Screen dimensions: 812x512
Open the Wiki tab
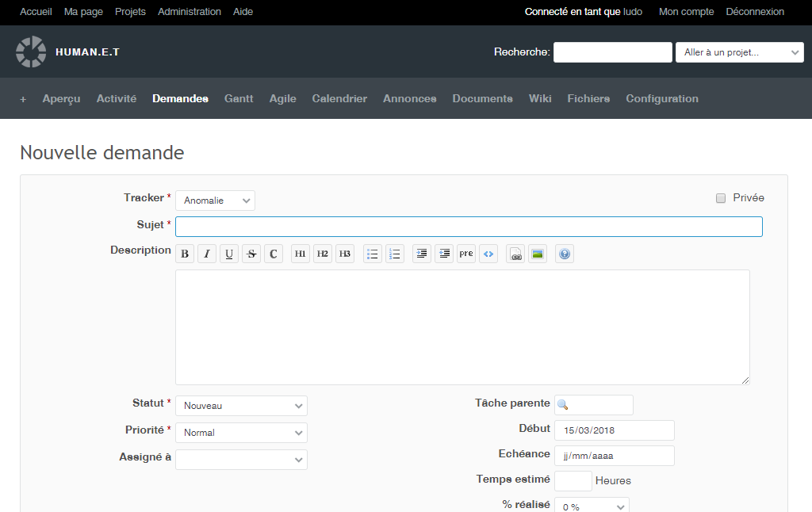tap(540, 99)
